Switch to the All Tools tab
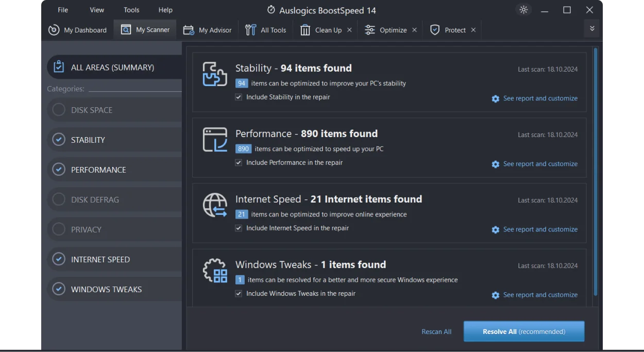 (x=266, y=30)
